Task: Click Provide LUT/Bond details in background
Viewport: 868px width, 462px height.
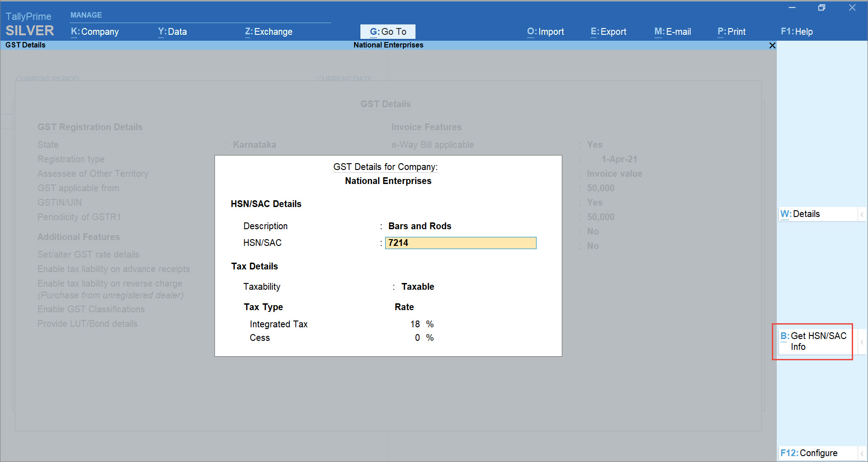Action: point(88,324)
